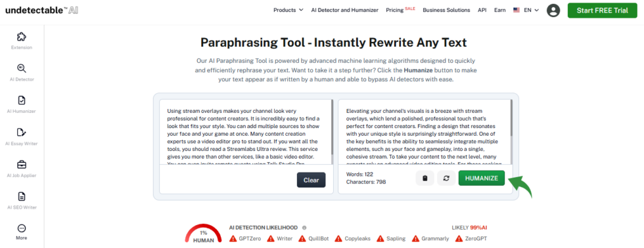
Task: Expand the Products dropdown menu
Action: pyautogui.click(x=288, y=10)
